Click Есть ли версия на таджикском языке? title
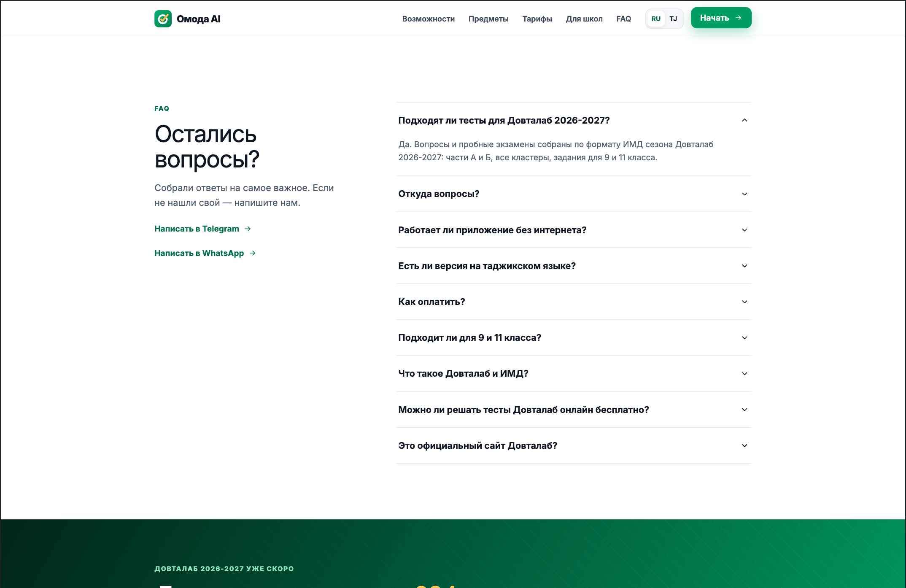The image size is (906, 588). tap(487, 266)
